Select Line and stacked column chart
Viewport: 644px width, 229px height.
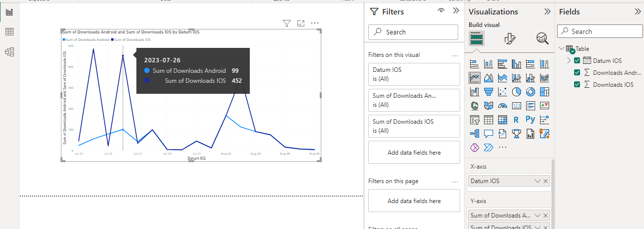pos(517,78)
